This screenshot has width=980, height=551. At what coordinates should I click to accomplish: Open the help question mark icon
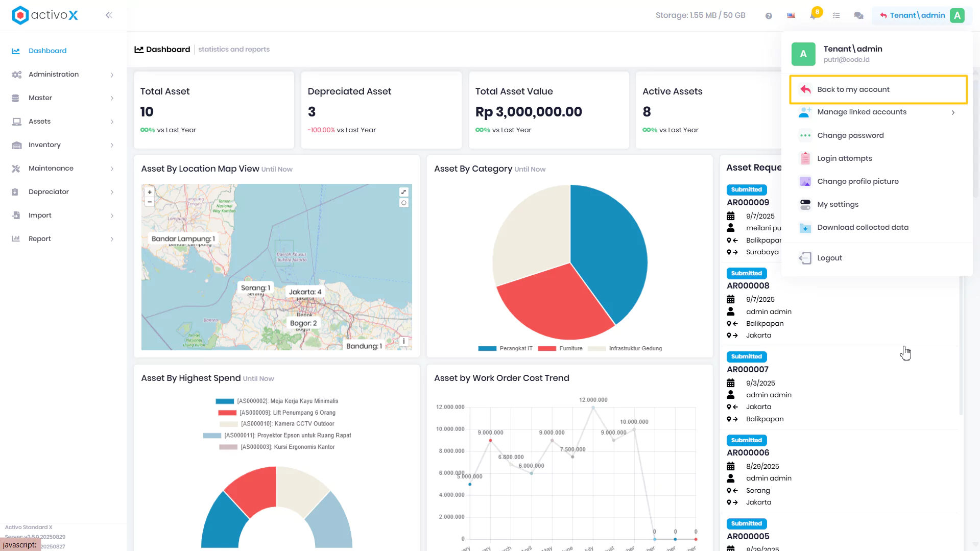[769, 16]
